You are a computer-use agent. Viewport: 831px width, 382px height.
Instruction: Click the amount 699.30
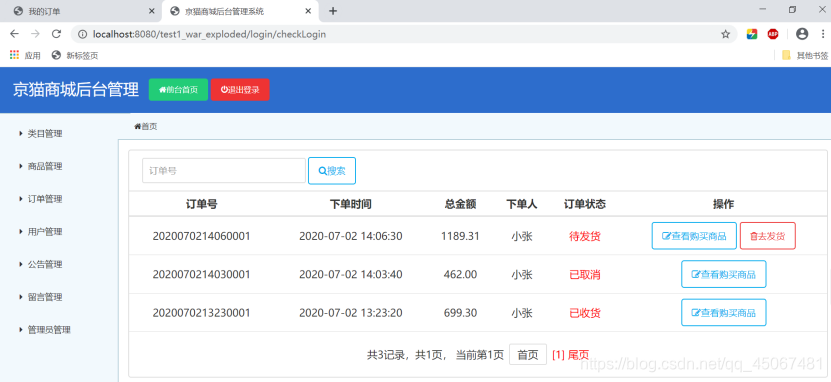[x=460, y=313]
